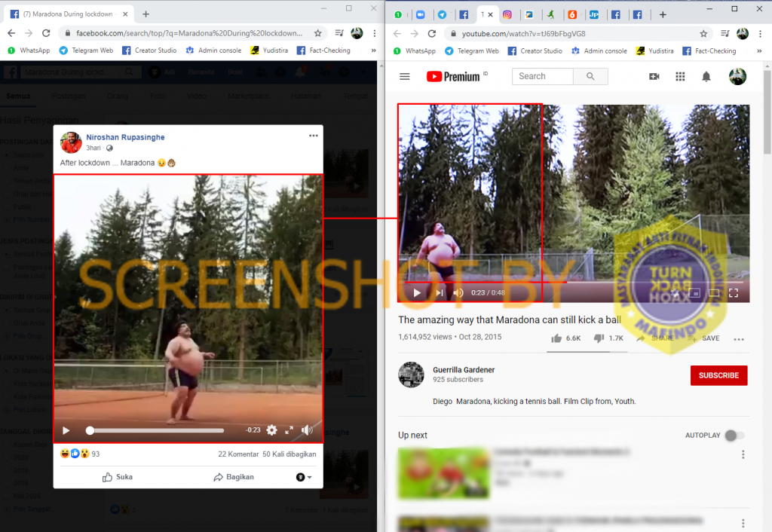Mute the YouTube player speaker icon
This screenshot has height=532, width=772.
[x=458, y=293]
